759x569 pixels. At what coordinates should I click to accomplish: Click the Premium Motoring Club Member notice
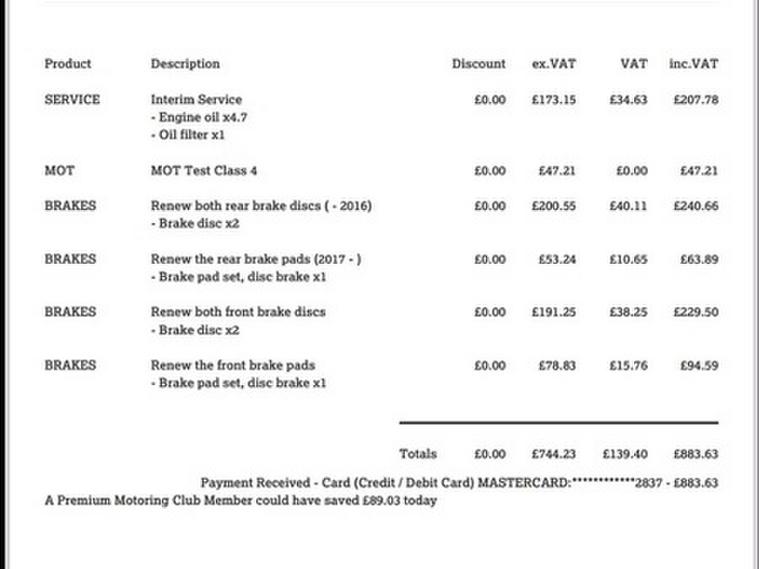[x=240, y=500]
